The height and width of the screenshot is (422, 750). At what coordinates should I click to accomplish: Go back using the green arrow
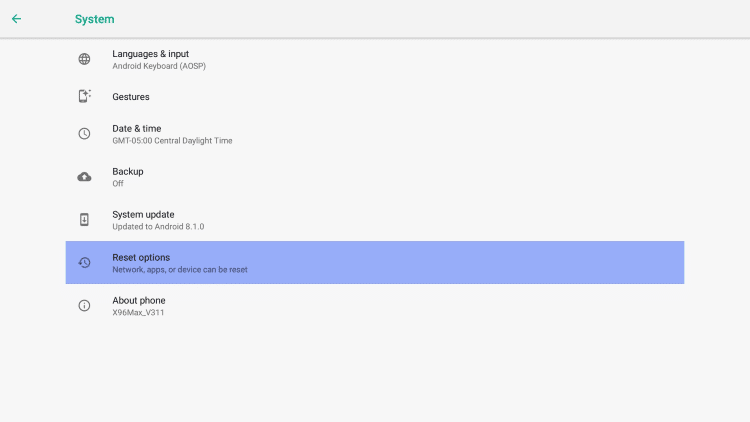click(x=16, y=19)
